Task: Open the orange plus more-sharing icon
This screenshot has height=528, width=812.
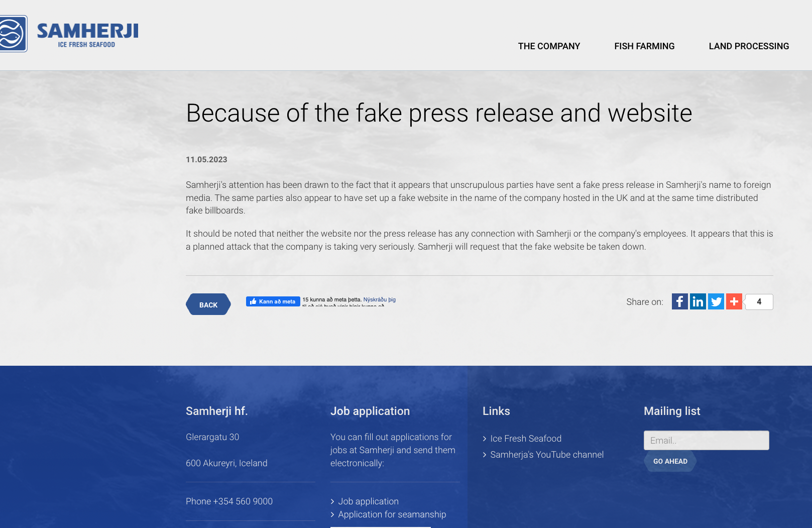Action: point(734,301)
